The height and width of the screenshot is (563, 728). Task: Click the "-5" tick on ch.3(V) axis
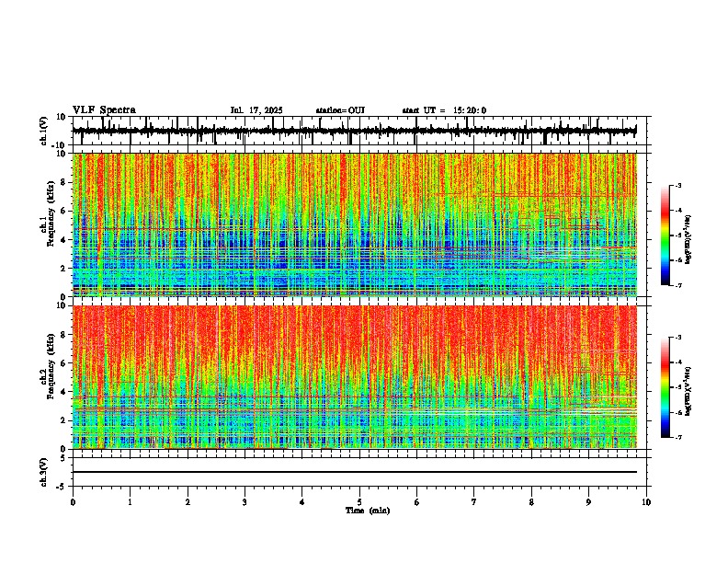(x=63, y=487)
